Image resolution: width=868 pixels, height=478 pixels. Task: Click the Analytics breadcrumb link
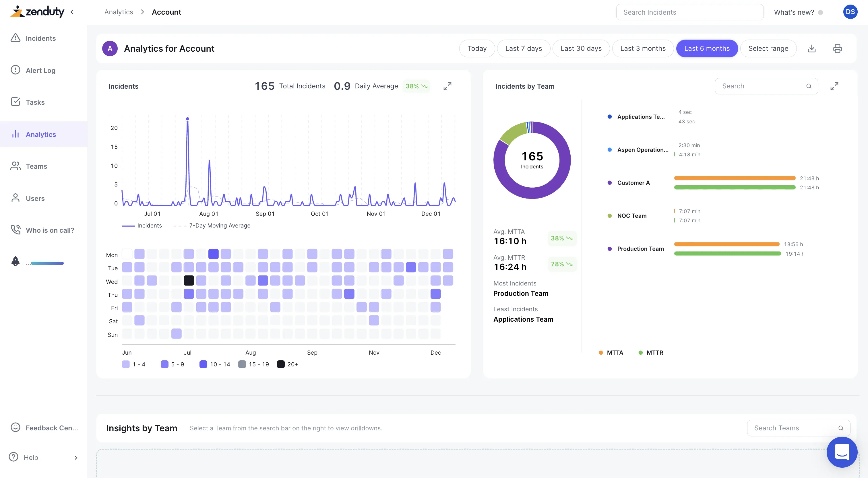pos(119,12)
